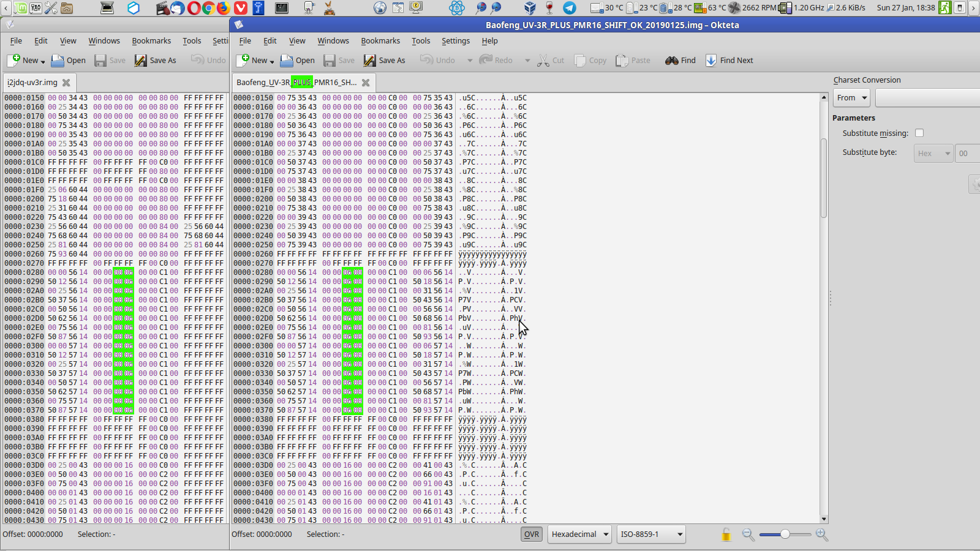The height and width of the screenshot is (551, 980).
Task: Click Open in the left window toolbar
Action: pyautogui.click(x=68, y=60)
